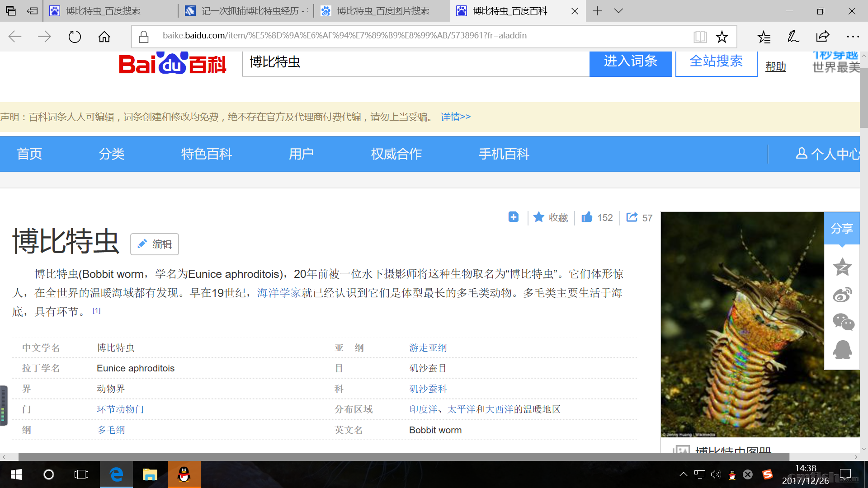The image size is (868, 488).
Task: Focus the Baike search box
Action: tap(415, 63)
